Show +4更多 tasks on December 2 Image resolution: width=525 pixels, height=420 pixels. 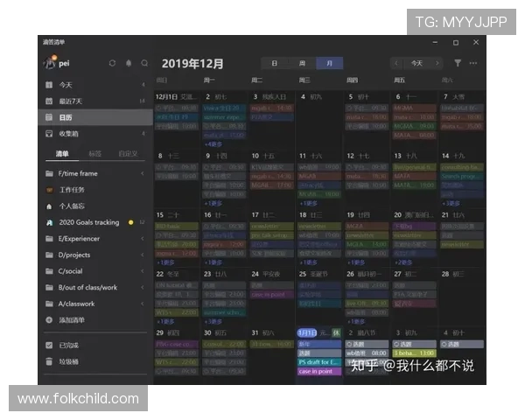(x=213, y=144)
